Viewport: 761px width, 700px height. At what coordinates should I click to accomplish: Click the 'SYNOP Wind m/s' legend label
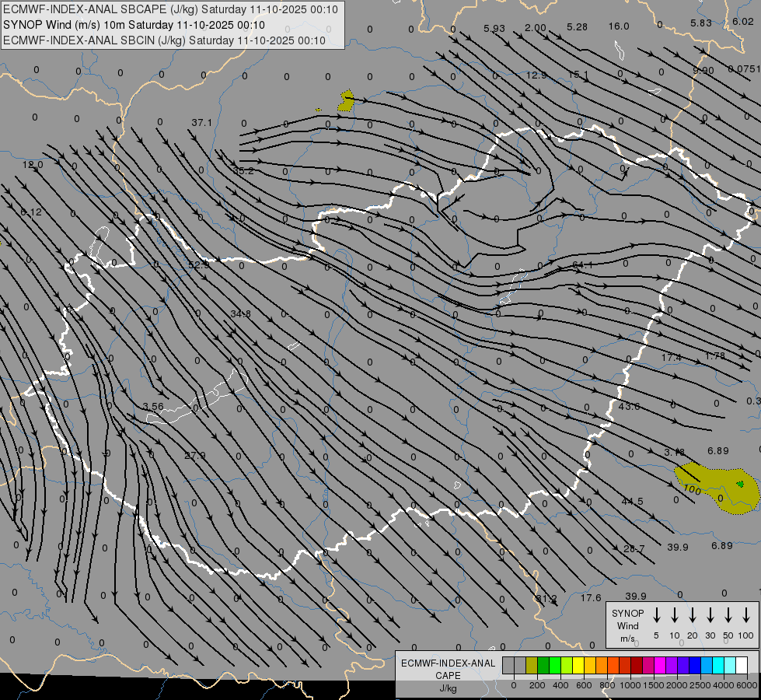pos(627,625)
